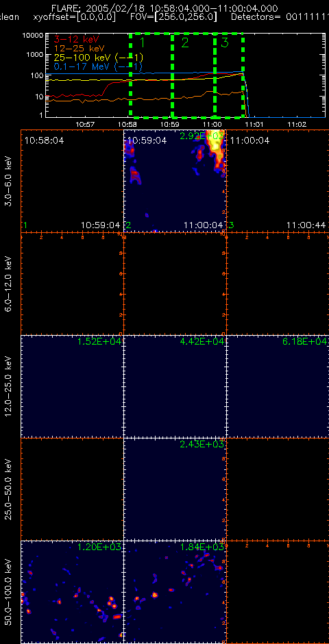329x644 pixels.
Task: Click the 25-100 keV yellow legend label
Action: [x=99, y=57]
